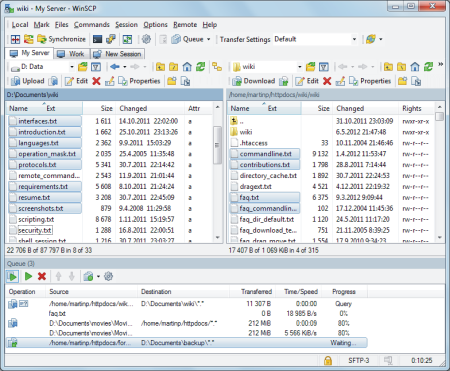Screen dimensions: 450x371
Task: Click the lock icon in status bar
Action: 328,360
